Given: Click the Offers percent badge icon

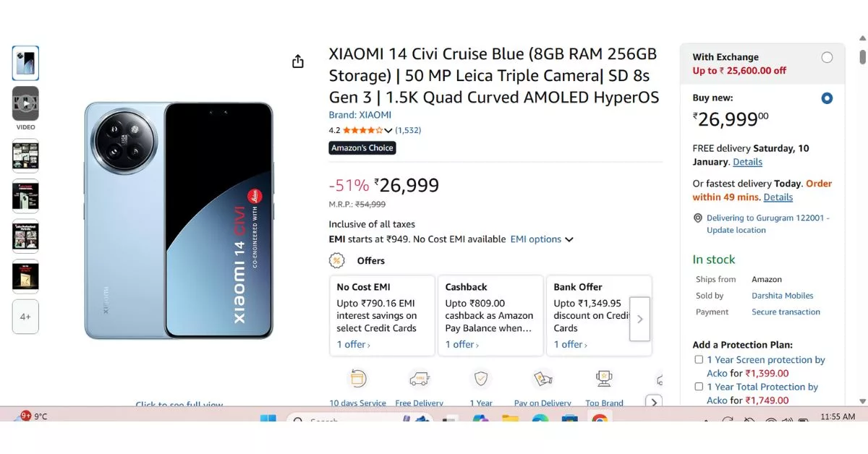Looking at the screenshot, I should pyautogui.click(x=337, y=260).
